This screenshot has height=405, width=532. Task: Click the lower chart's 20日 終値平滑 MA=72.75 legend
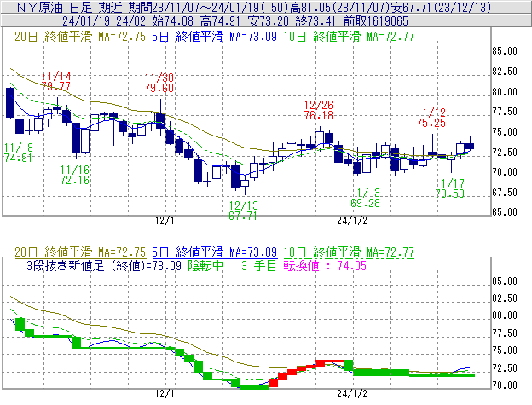[80, 252]
